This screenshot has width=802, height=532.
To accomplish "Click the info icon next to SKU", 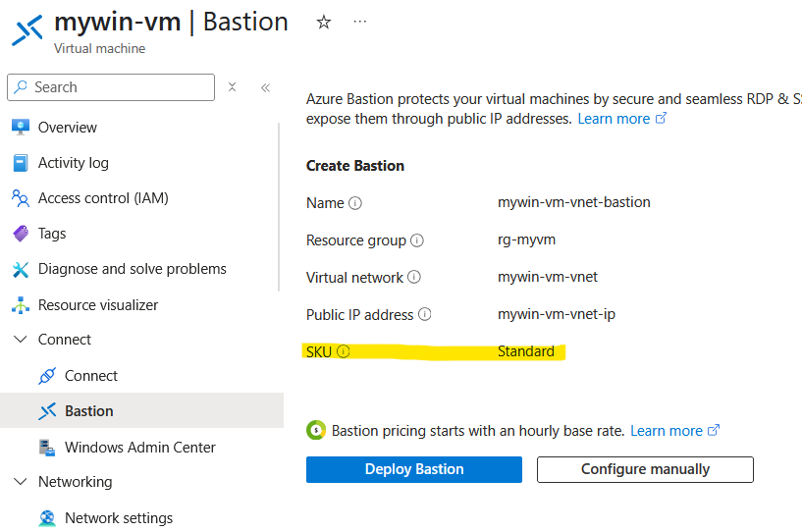I will click(344, 351).
